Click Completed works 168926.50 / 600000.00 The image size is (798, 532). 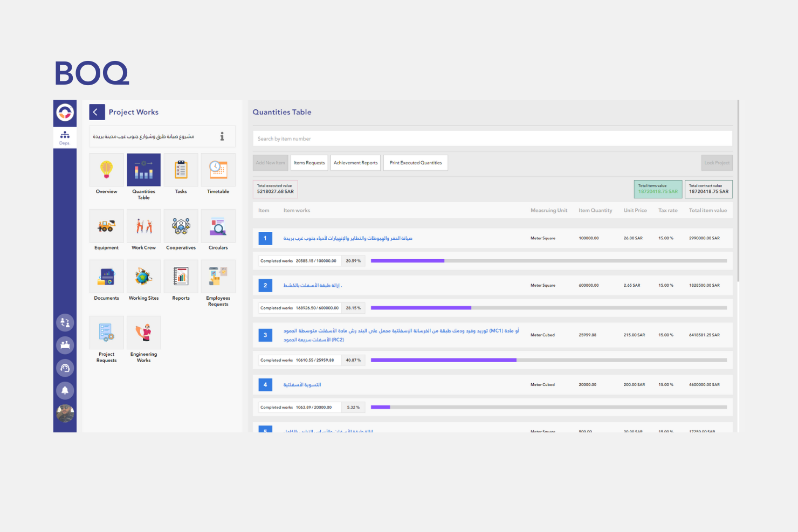tap(300, 308)
